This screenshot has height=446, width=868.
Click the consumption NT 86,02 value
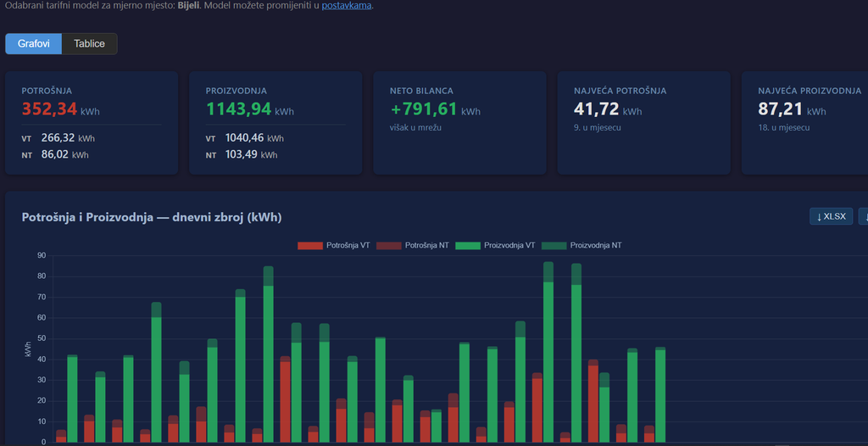click(x=55, y=154)
